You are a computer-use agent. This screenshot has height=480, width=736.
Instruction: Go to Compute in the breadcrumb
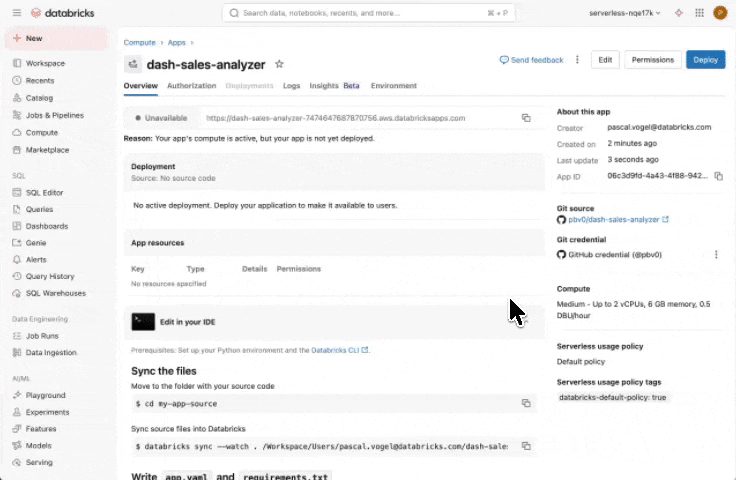[x=139, y=43]
